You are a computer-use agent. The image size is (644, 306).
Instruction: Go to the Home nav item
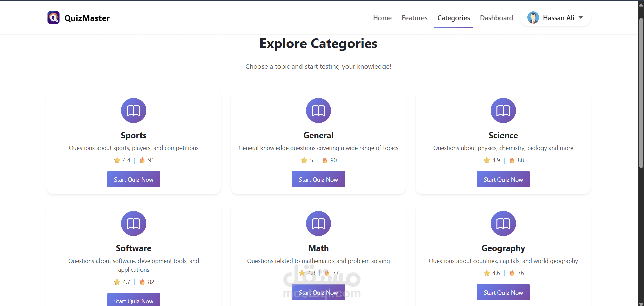click(x=382, y=18)
